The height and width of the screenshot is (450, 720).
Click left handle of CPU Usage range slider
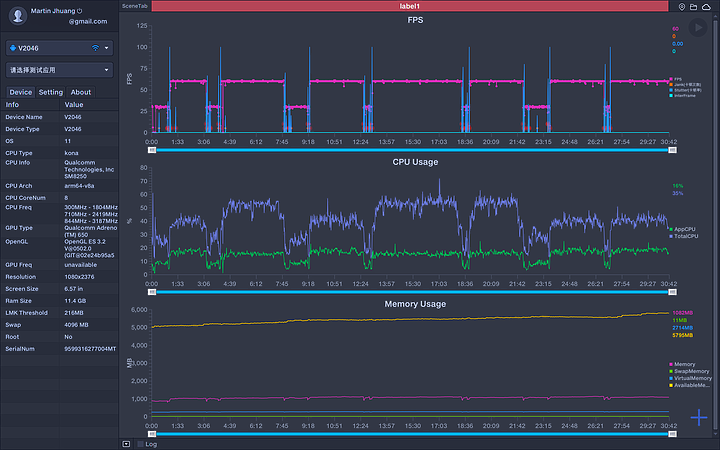[152, 292]
